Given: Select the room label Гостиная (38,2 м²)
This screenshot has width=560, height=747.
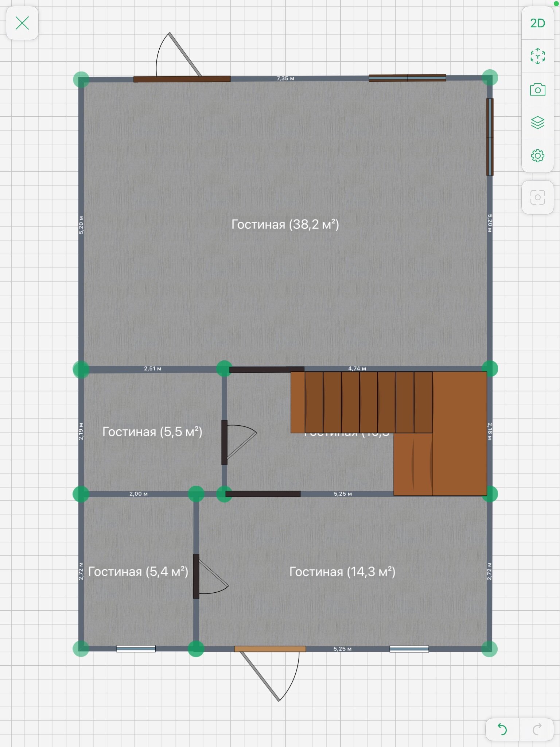Looking at the screenshot, I should (x=285, y=224).
